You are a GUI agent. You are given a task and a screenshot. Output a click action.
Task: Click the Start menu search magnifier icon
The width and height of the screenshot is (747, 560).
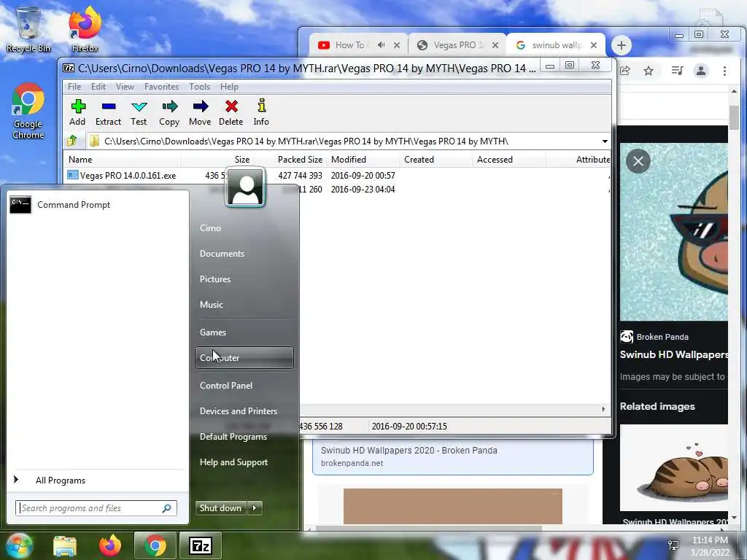pos(167,508)
